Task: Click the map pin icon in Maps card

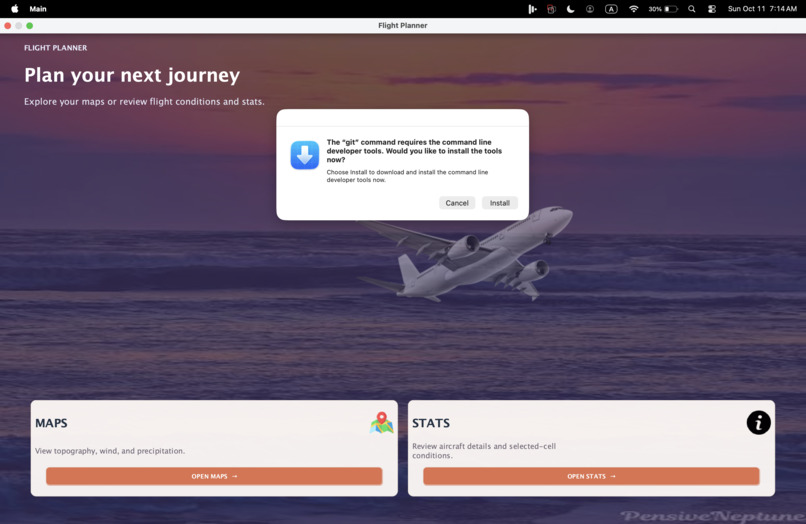Action: (x=381, y=423)
